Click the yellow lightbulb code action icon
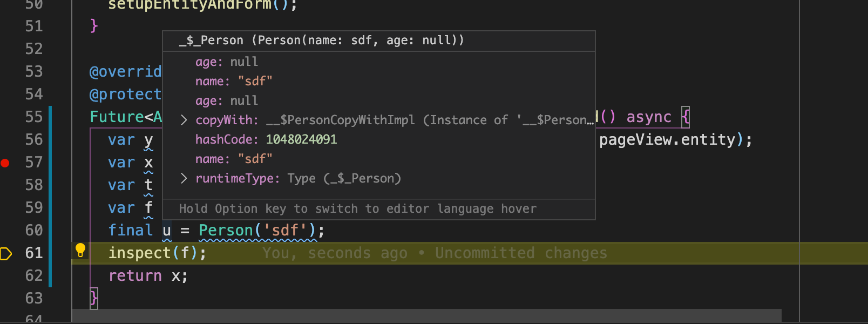This screenshot has width=868, height=324. [80, 250]
